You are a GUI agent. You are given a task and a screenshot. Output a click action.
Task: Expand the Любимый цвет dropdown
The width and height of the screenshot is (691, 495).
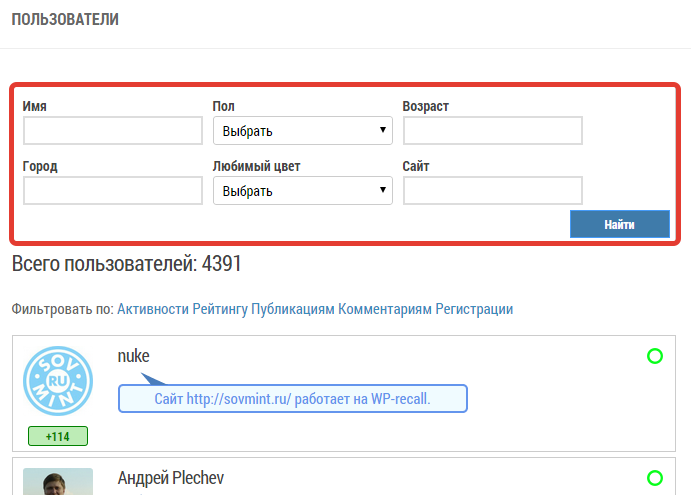(302, 191)
